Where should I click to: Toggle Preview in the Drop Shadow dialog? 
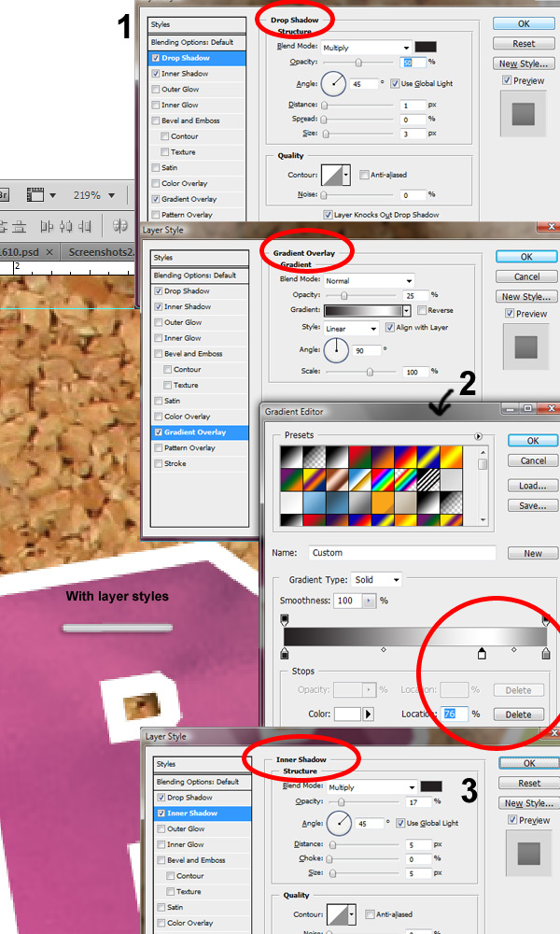pos(507,80)
